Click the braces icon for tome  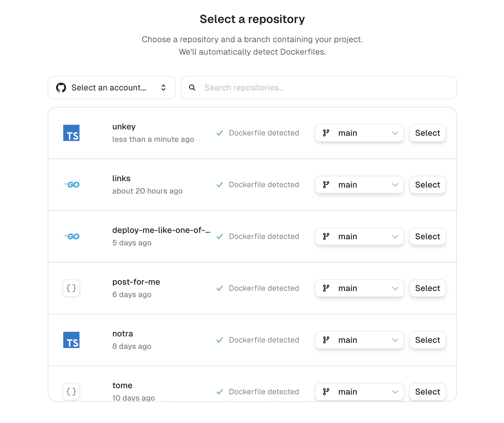[71, 392]
